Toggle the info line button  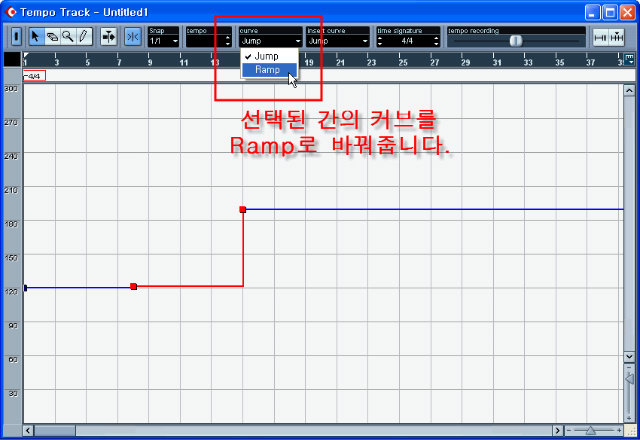click(16, 37)
